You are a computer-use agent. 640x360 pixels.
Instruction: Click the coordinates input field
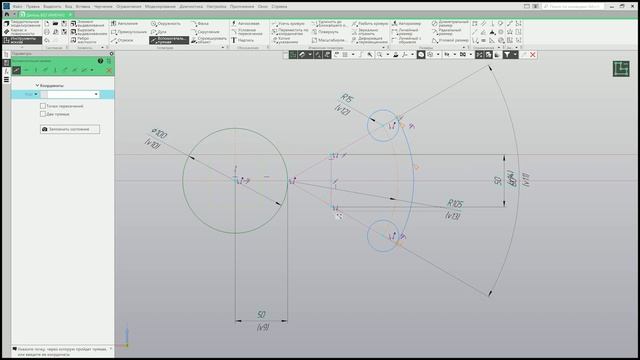70,94
